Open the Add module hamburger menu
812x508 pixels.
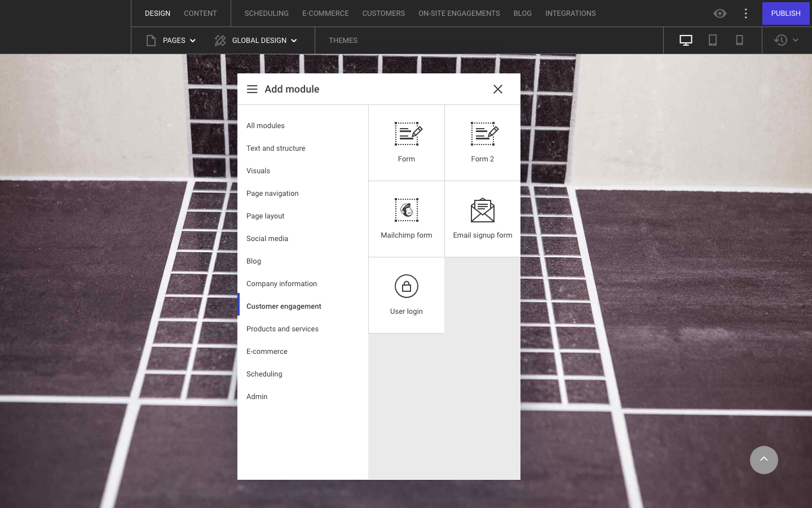coord(252,89)
